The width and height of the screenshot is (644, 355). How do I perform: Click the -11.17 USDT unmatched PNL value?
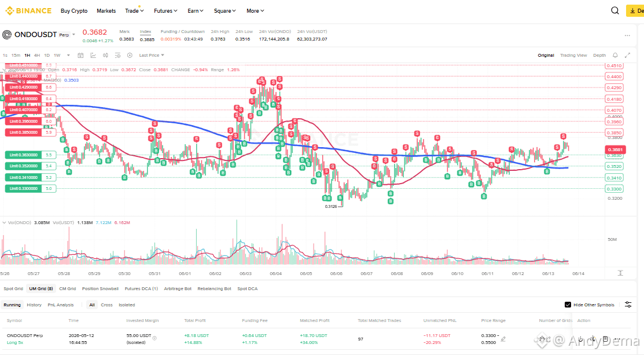437,335
